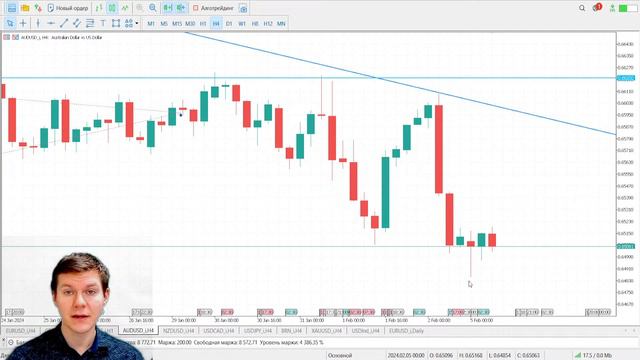Click the account profile icon
640x360 pixels.
(612, 8)
